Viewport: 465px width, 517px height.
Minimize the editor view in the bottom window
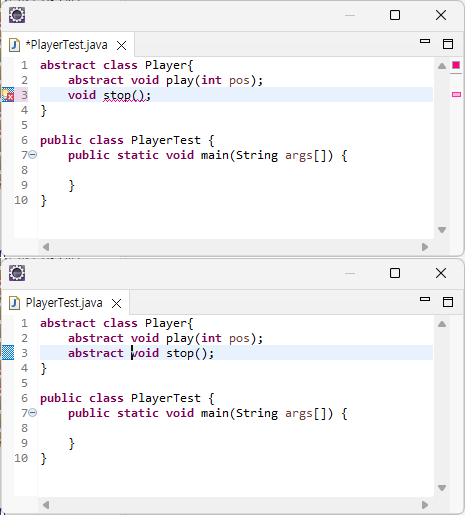[x=425, y=299]
